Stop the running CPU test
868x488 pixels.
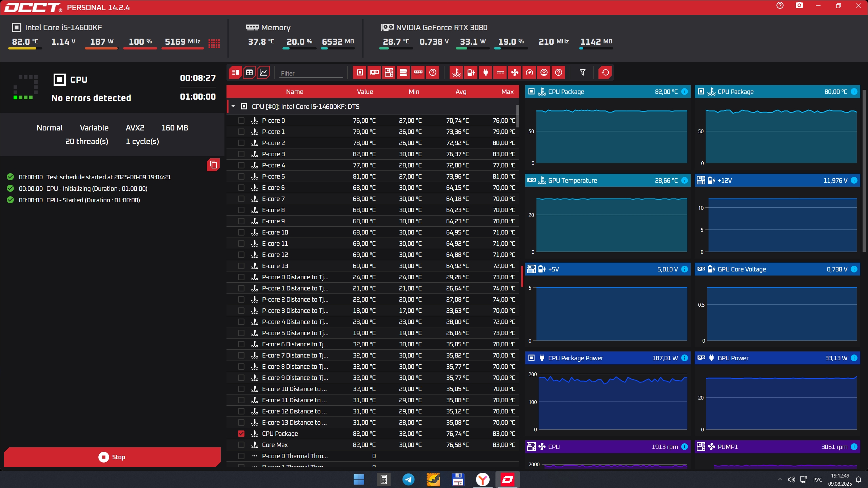(112, 457)
